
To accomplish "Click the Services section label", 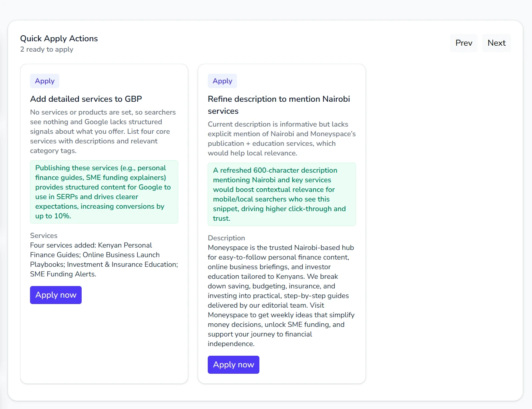I will 44,236.
